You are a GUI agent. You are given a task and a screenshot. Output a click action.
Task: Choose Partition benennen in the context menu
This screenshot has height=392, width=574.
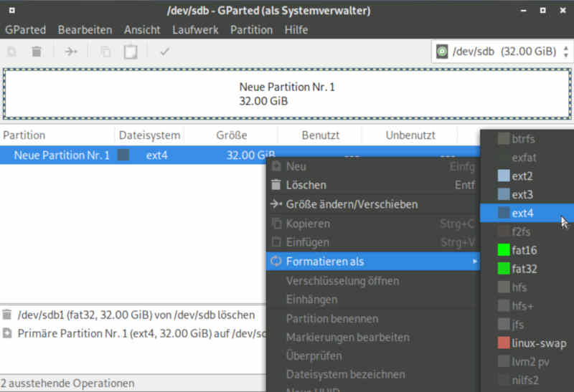[x=372, y=318]
